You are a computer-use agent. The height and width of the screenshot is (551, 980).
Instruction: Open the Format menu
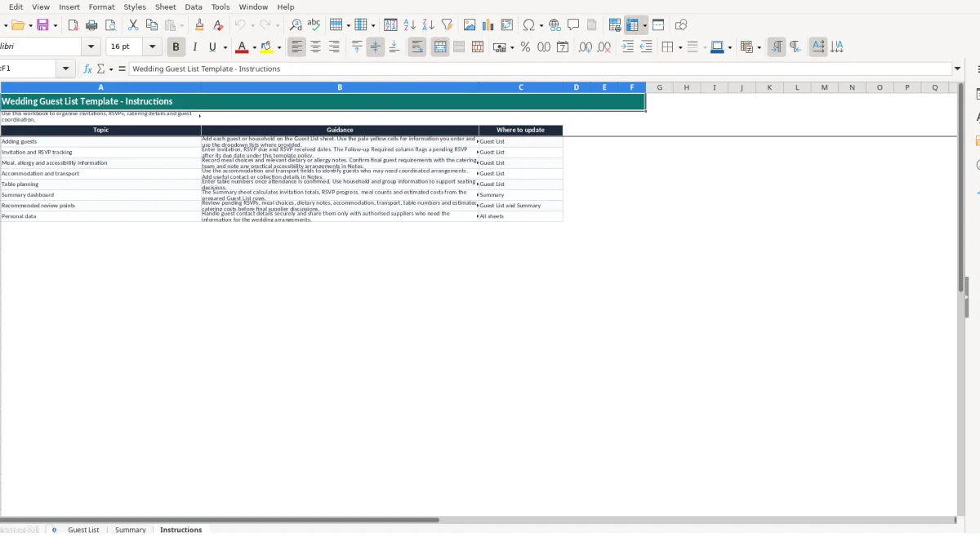click(x=102, y=7)
